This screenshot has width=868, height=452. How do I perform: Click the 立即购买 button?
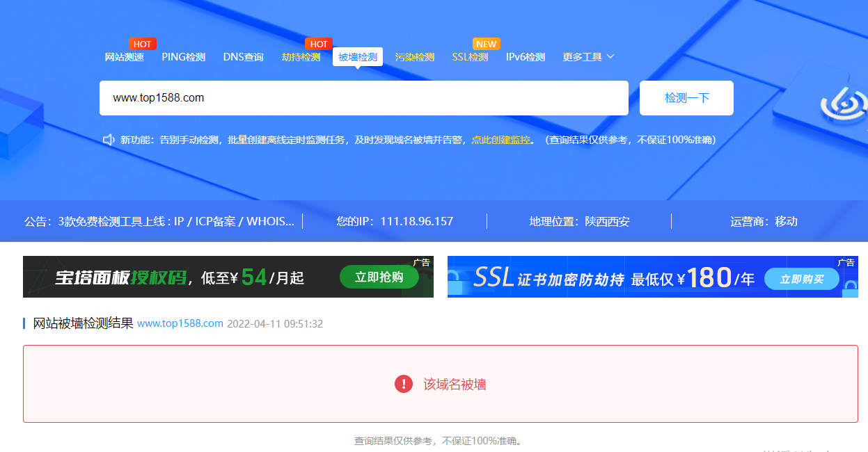[x=801, y=279]
